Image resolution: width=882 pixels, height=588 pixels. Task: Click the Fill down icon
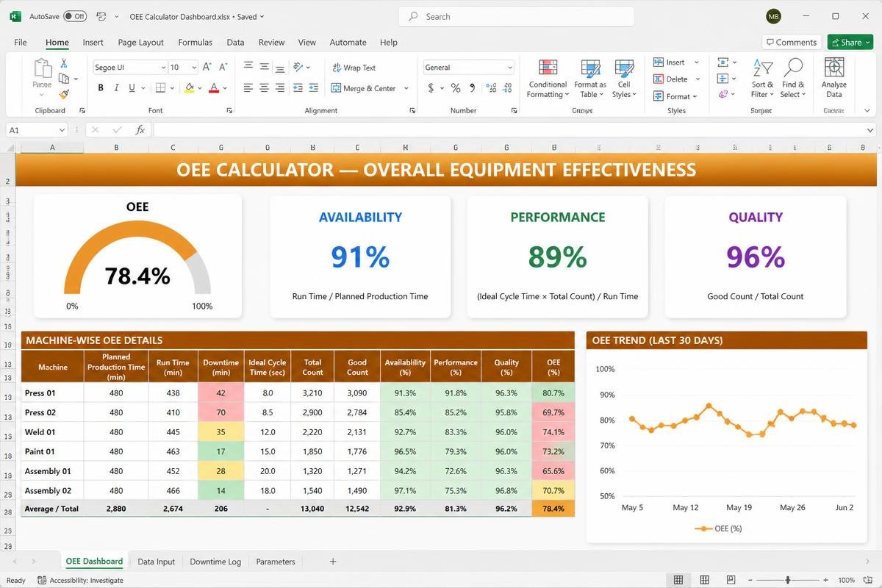pos(723,79)
